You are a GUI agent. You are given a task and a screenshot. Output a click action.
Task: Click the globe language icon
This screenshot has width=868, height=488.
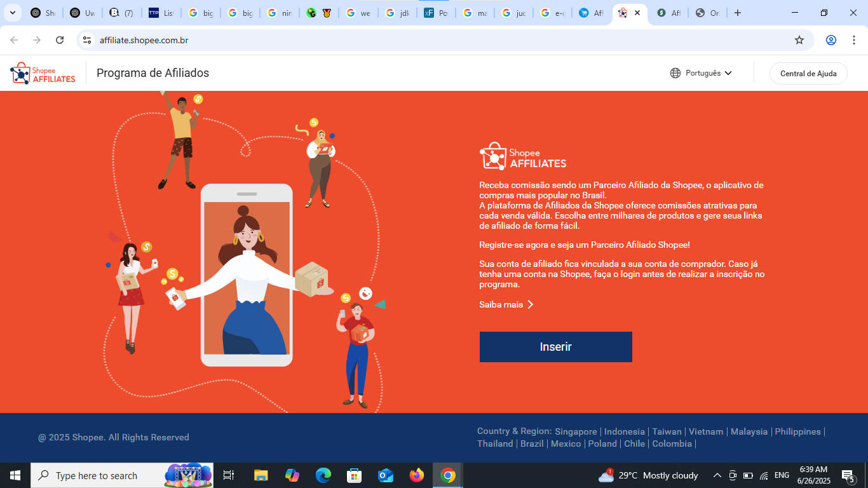pyautogui.click(x=675, y=73)
